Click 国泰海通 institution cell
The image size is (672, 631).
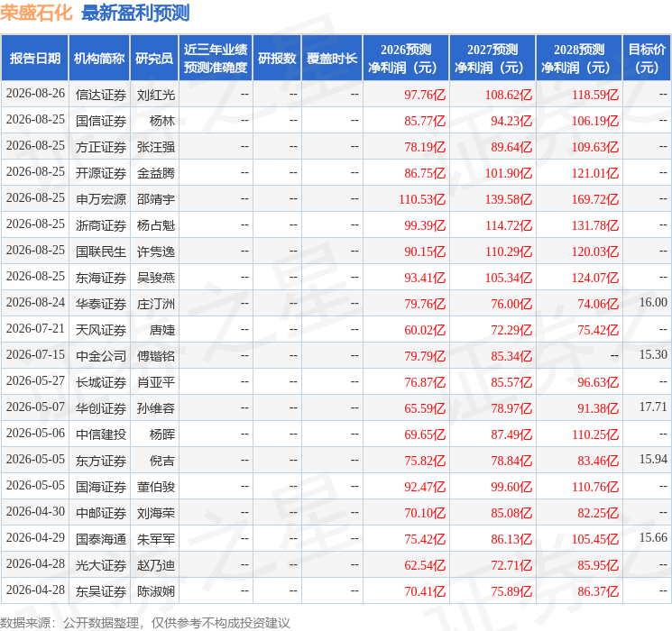click(x=101, y=539)
